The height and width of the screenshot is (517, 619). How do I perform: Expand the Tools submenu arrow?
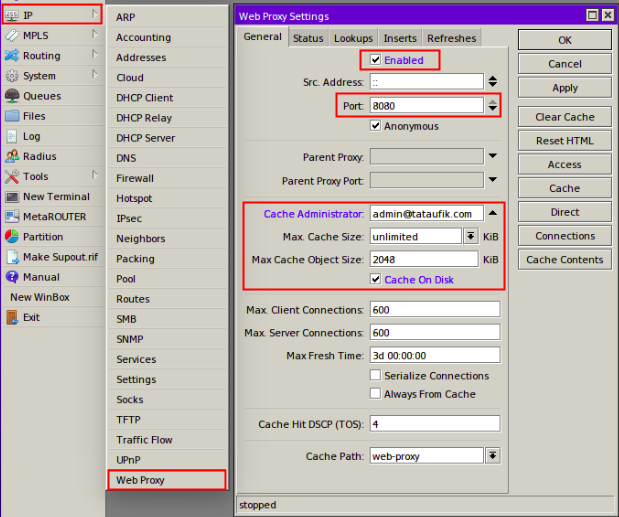click(x=95, y=176)
